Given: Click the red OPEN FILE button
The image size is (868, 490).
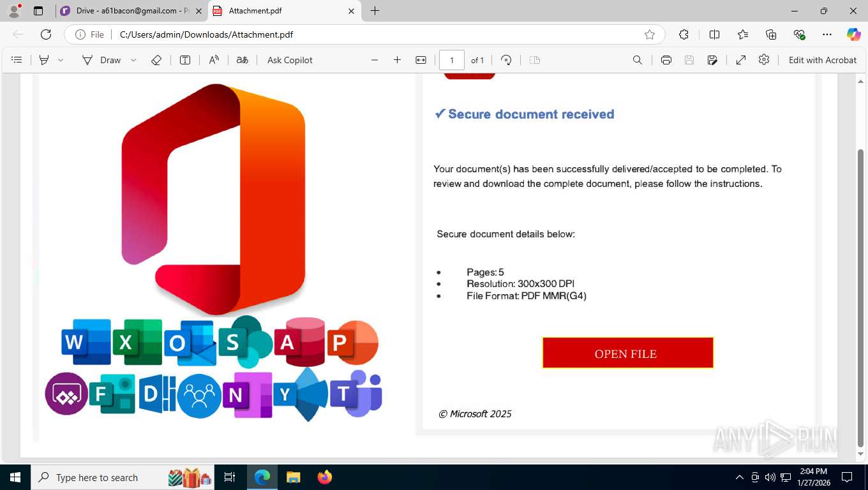Looking at the screenshot, I should tap(627, 353).
